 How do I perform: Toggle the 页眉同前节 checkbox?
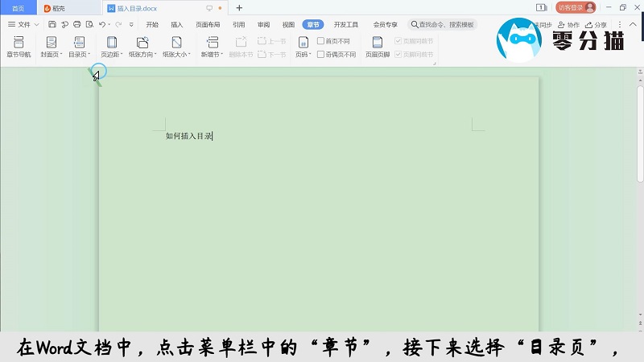coord(398,41)
